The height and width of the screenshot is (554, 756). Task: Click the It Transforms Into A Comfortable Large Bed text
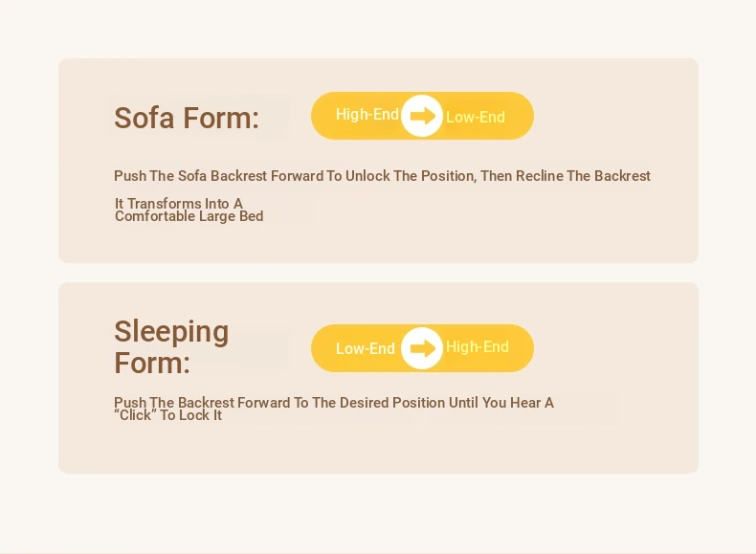tap(189, 210)
